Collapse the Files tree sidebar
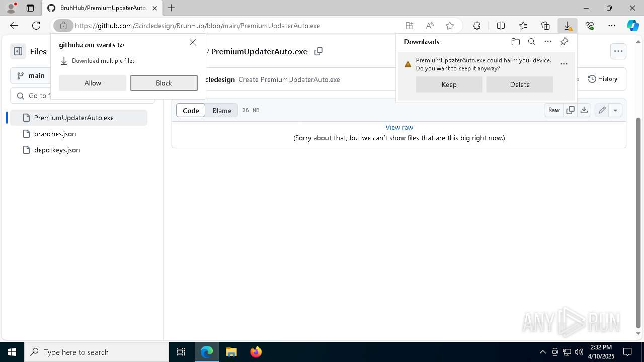 click(x=18, y=51)
